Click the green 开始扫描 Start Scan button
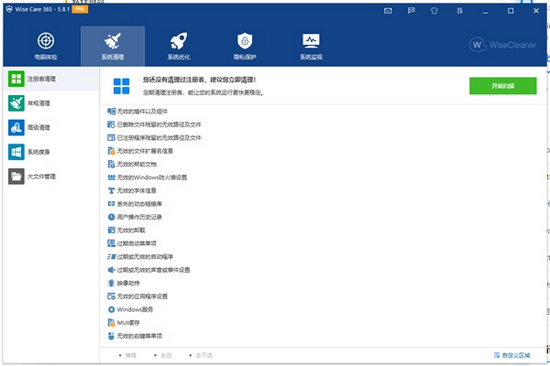 [x=503, y=86]
